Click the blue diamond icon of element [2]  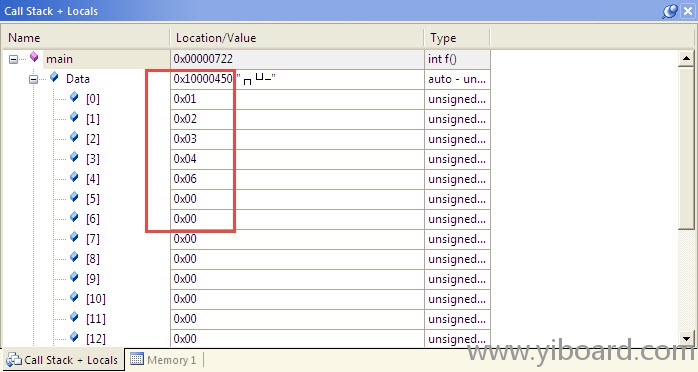tap(74, 137)
